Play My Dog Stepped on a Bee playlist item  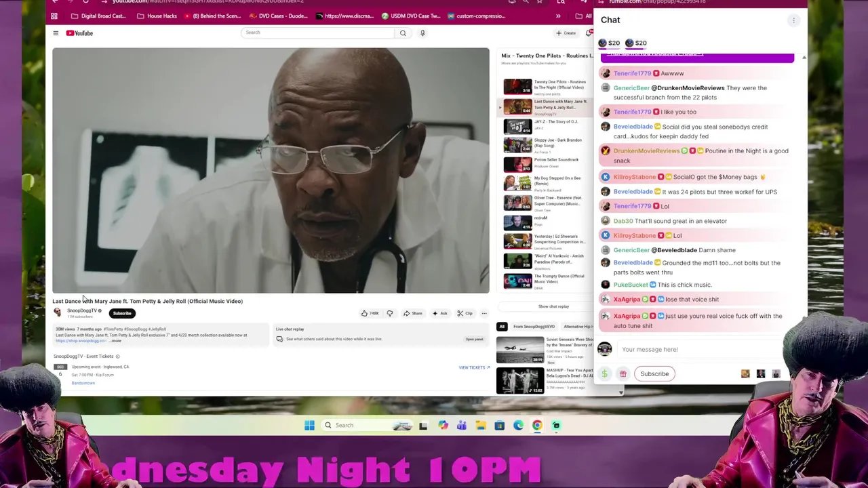click(x=546, y=183)
